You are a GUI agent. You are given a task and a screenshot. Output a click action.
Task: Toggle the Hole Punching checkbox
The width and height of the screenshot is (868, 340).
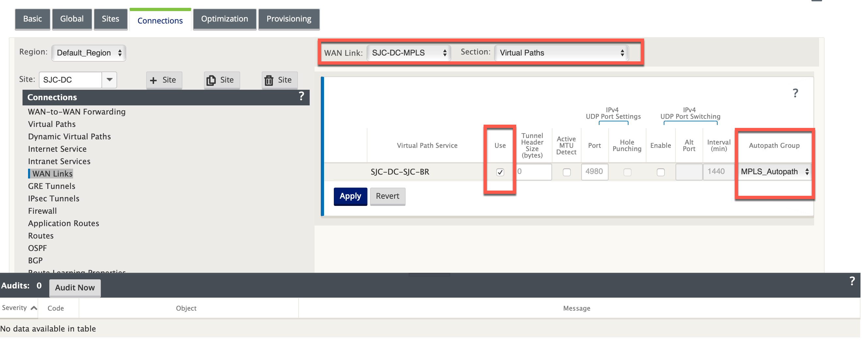click(x=627, y=172)
